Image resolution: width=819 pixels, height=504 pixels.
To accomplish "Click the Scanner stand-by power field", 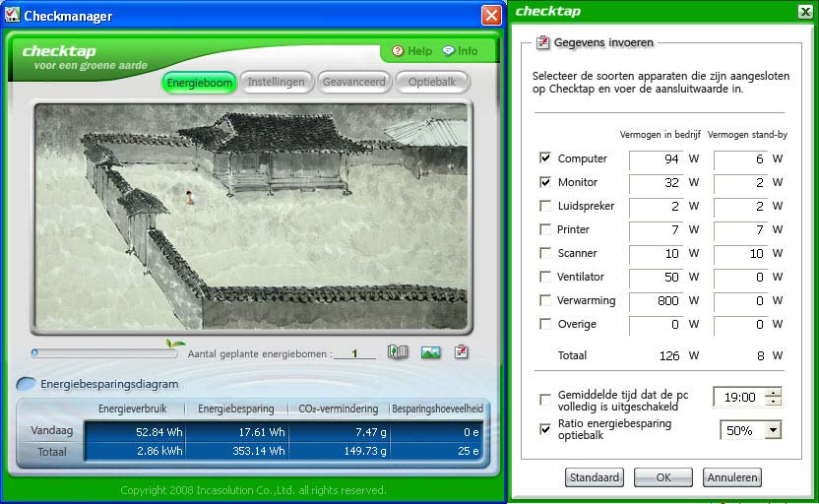I will coord(740,253).
